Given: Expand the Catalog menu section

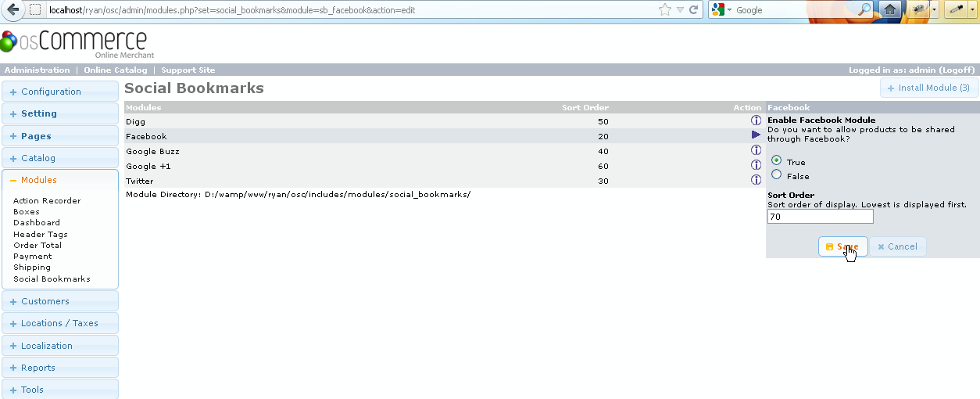Looking at the screenshot, I should (60, 158).
